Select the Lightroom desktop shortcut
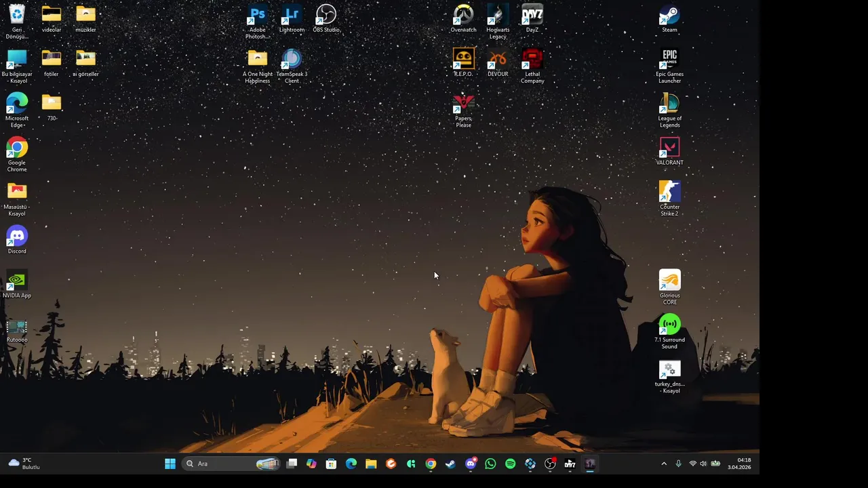 [x=292, y=19]
